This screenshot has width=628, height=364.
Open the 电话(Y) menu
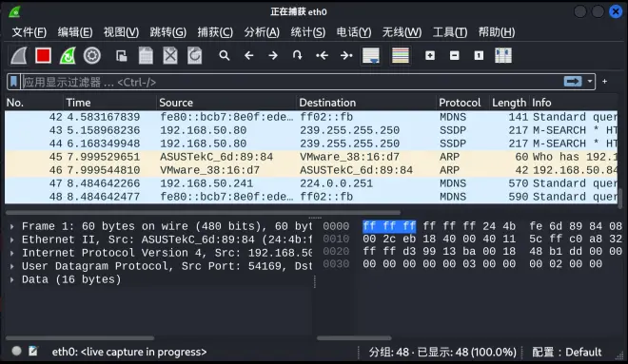[x=354, y=32]
